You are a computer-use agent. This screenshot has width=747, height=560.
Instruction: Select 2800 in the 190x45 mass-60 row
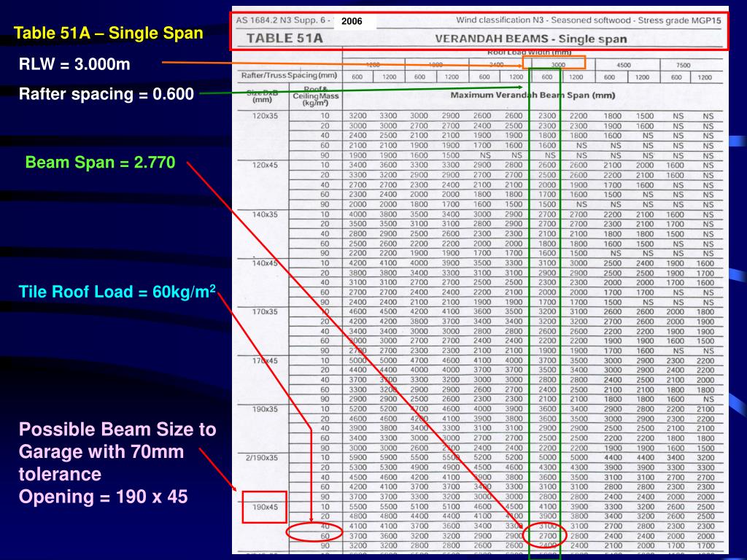(578, 536)
